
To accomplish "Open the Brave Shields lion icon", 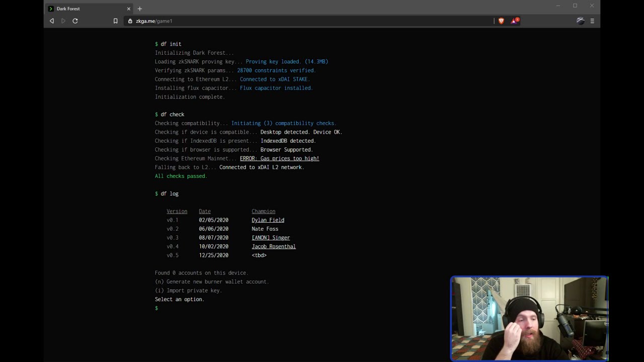I will coord(501,21).
